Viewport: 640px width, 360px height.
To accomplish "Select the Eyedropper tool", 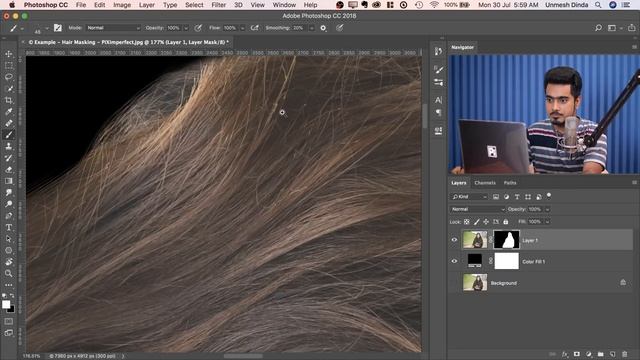I will [9, 111].
